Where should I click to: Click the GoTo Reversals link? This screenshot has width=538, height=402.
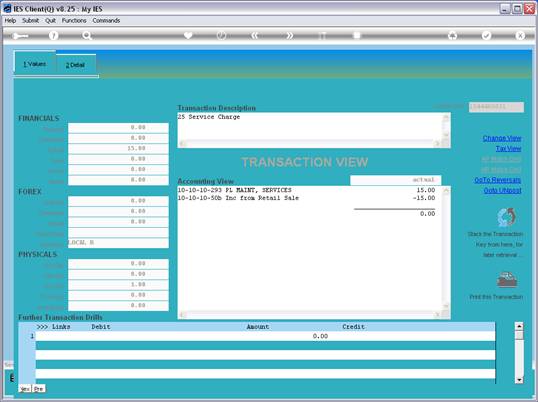click(x=498, y=180)
